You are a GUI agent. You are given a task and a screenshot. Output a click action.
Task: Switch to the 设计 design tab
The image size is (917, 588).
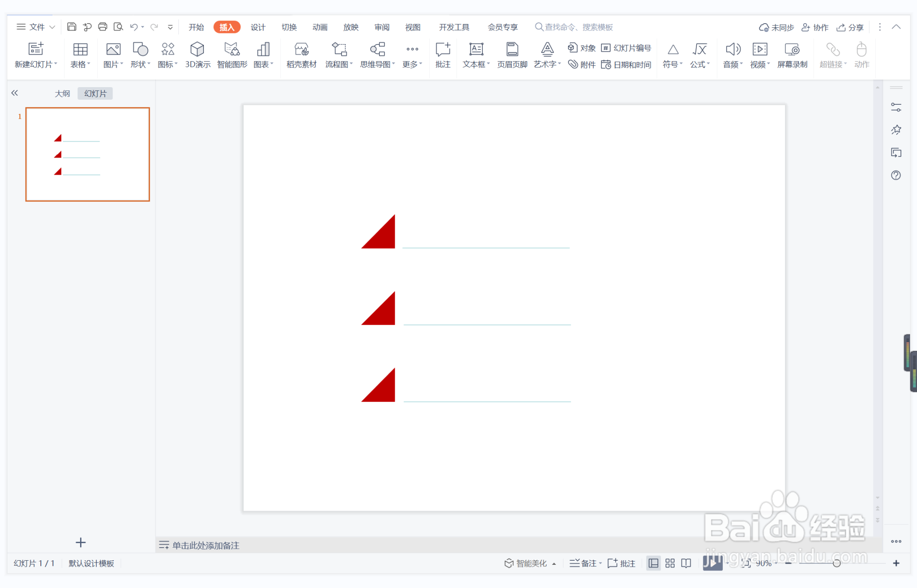(x=258, y=27)
